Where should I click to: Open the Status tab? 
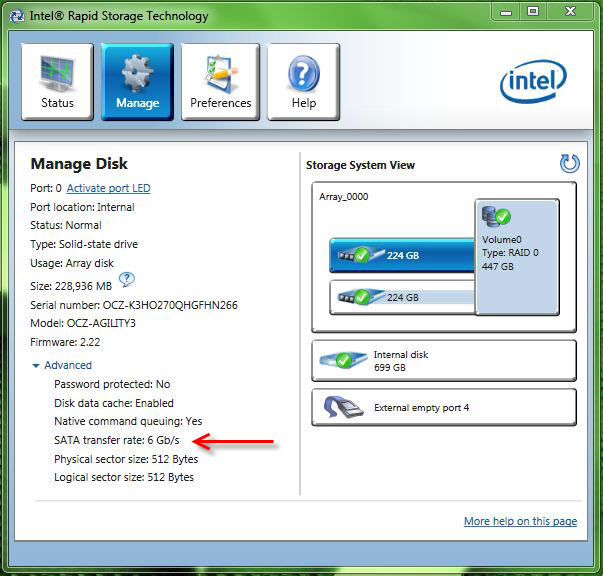tap(57, 82)
